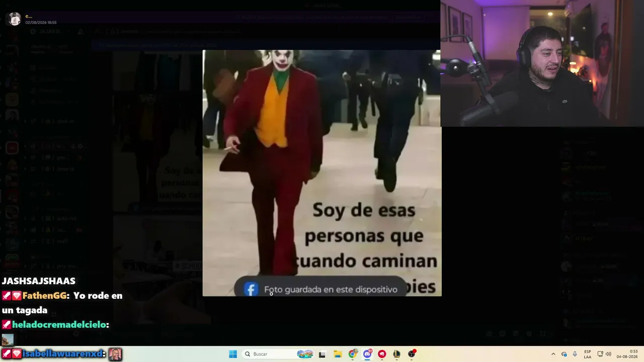The width and height of the screenshot is (644, 362).
Task: Click the Facebook logo on the toast
Action: [x=251, y=289]
